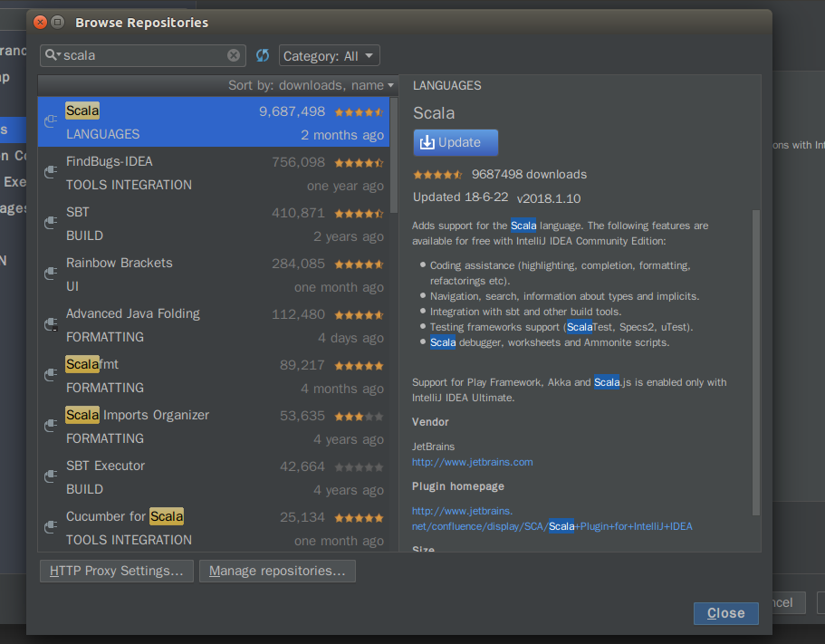Reload the plugin repository list
Screen dimensions: 825x644
pos(263,55)
